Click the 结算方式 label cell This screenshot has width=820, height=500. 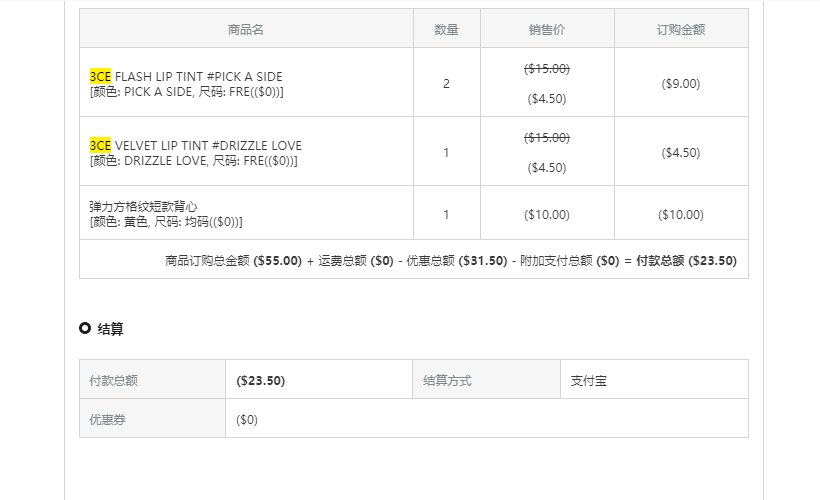coord(447,380)
